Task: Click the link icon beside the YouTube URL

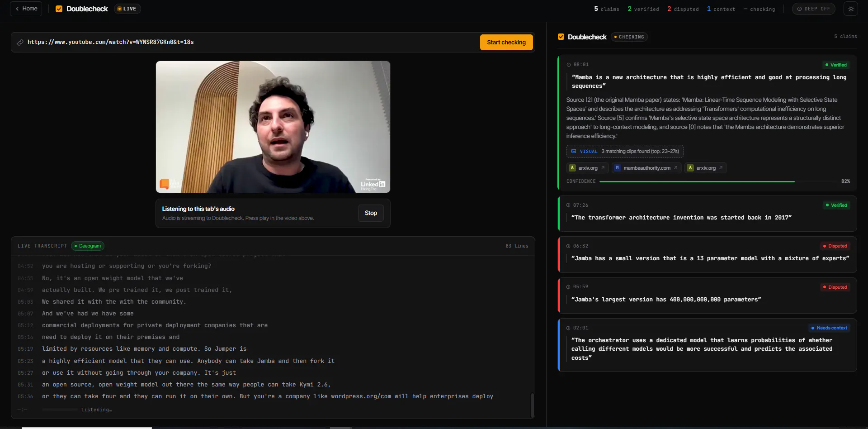Action: 20,42
